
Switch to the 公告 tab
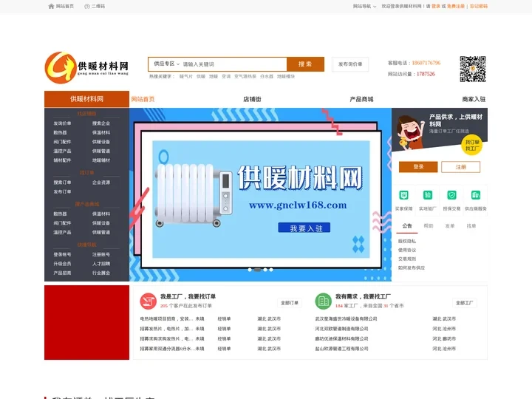[407, 226]
